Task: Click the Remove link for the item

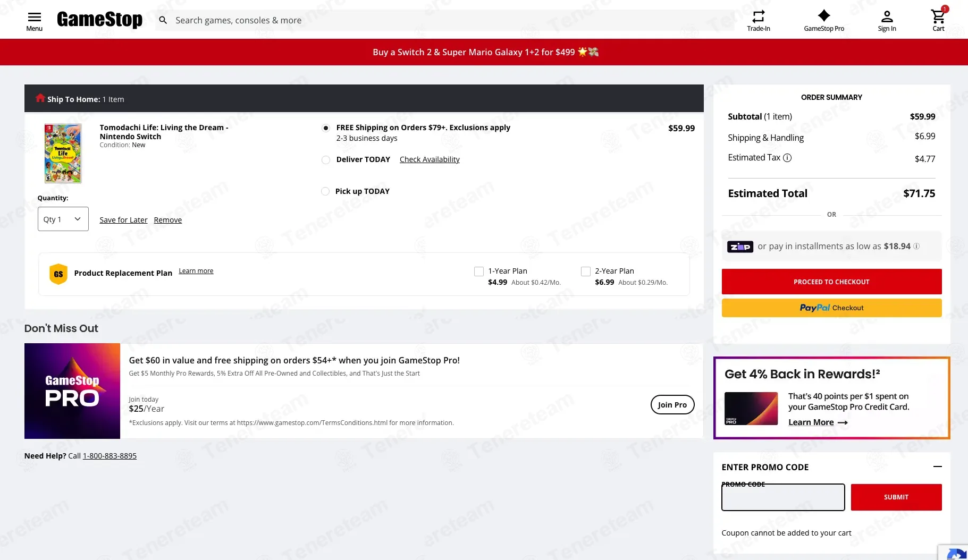Action: (x=168, y=220)
